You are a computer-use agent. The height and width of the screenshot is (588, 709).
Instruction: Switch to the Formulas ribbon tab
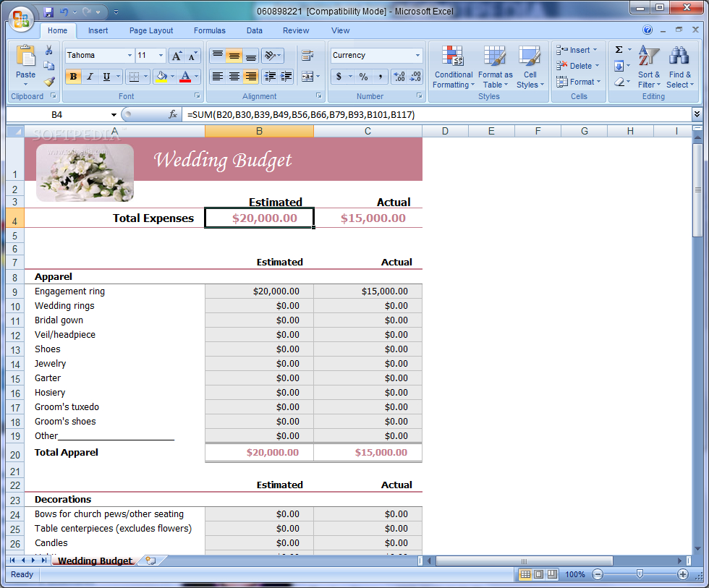point(209,30)
